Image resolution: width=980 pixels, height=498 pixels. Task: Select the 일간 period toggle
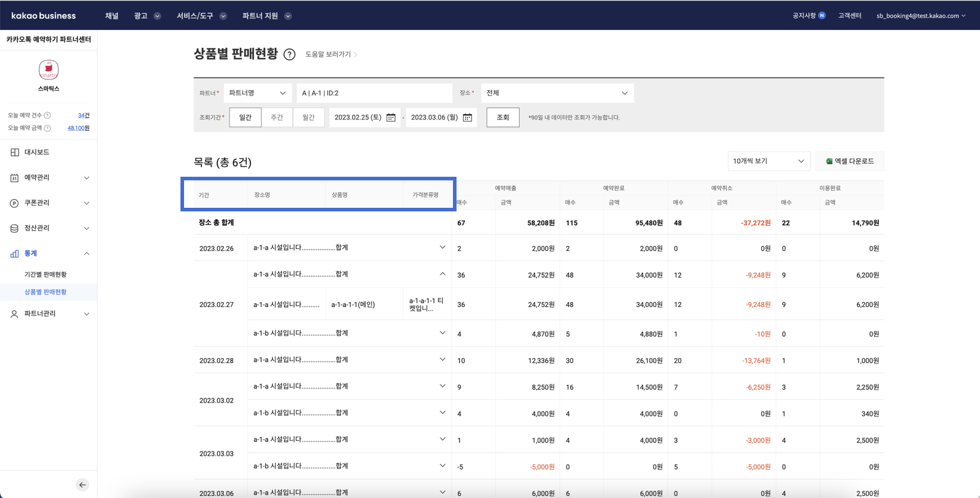pyautogui.click(x=245, y=118)
